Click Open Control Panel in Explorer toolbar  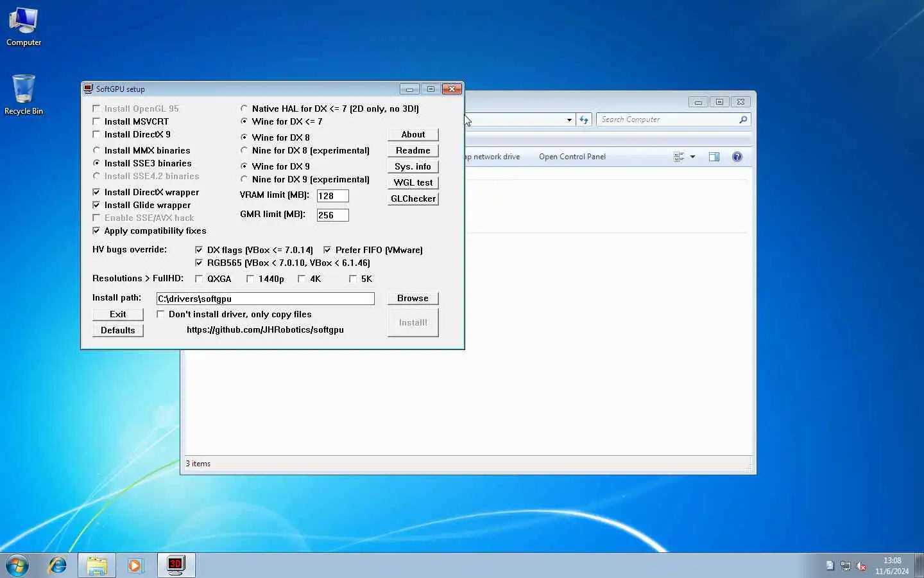point(572,157)
